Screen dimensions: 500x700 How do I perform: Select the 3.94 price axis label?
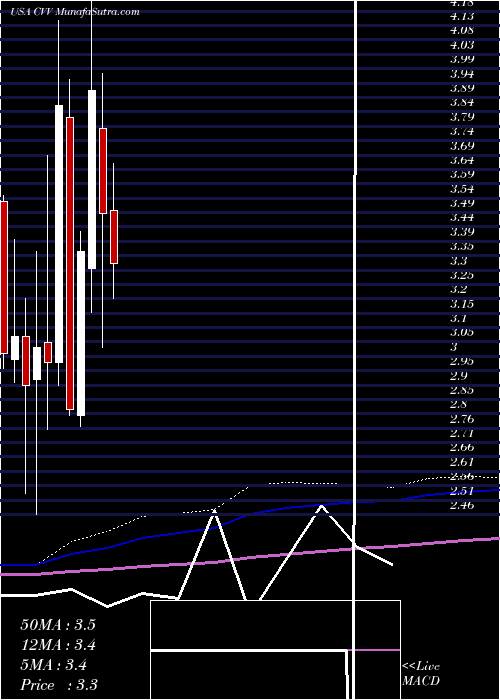[462, 74]
